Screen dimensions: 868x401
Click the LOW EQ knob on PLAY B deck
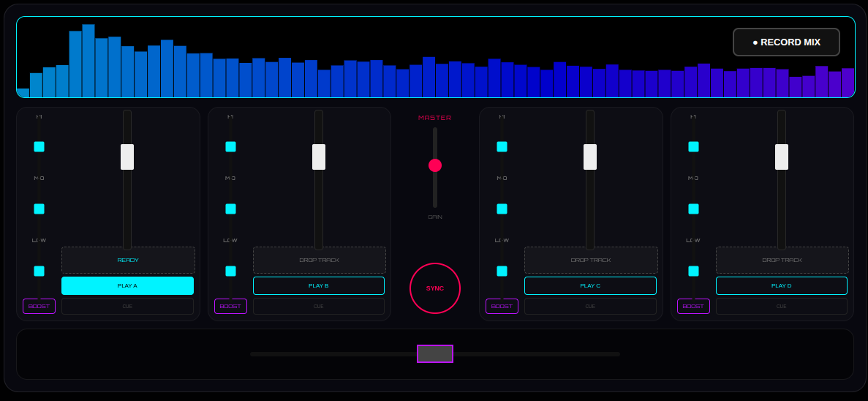coord(231,271)
